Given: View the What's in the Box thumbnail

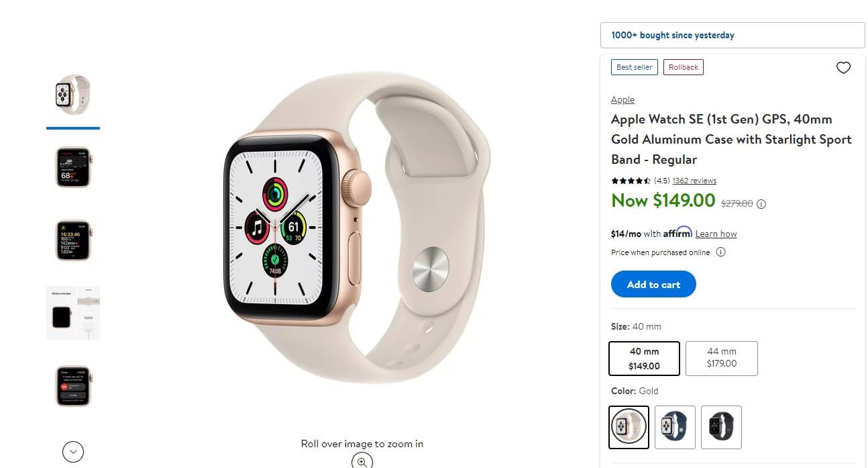Looking at the screenshot, I should [x=73, y=313].
